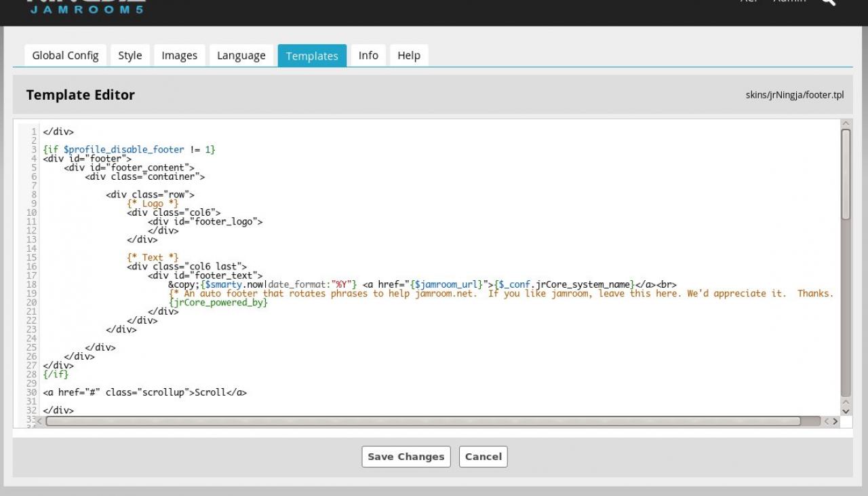The image size is (868, 496).
Task: Click editor's vertical scroll up arrow
Action: click(846, 123)
